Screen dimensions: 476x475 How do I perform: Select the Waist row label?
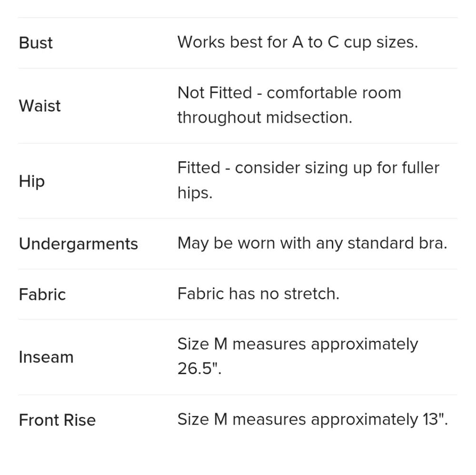tap(40, 106)
